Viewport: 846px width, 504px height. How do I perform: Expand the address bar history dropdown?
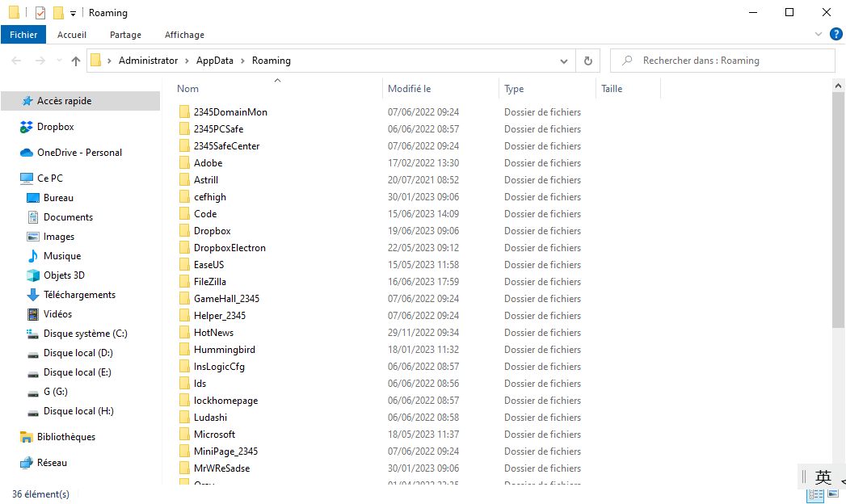[x=564, y=61]
